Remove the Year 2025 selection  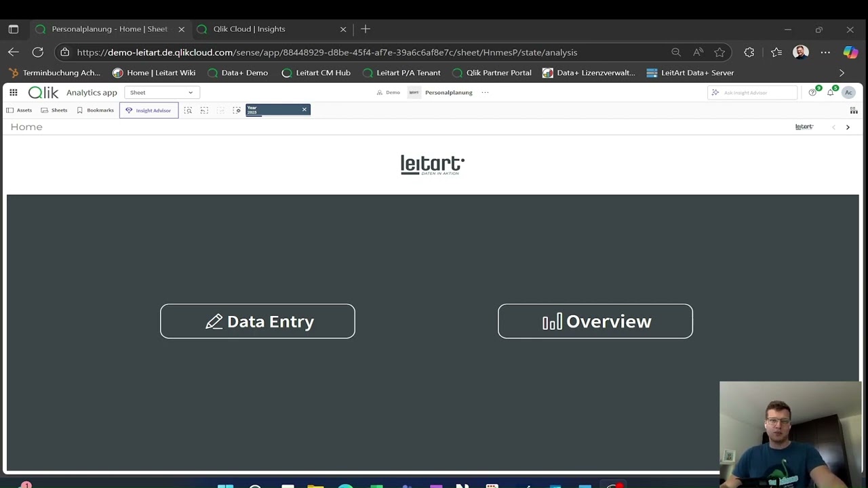(x=304, y=110)
